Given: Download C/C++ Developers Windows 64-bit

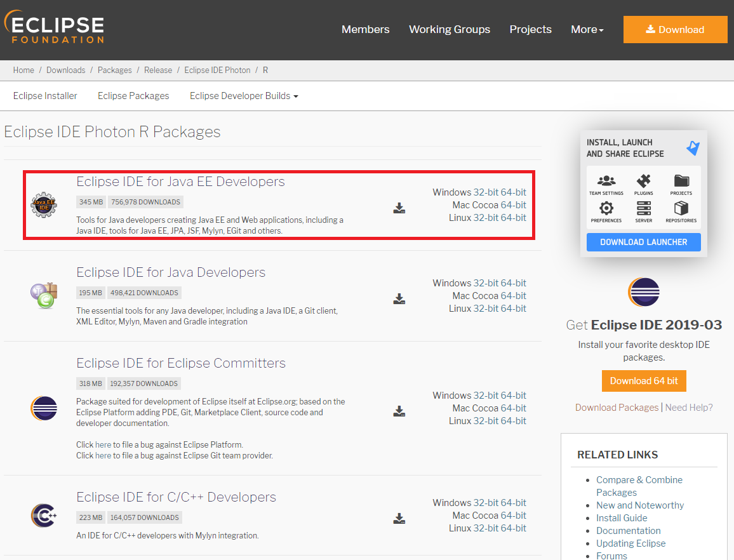Looking at the screenshot, I should (514, 503).
